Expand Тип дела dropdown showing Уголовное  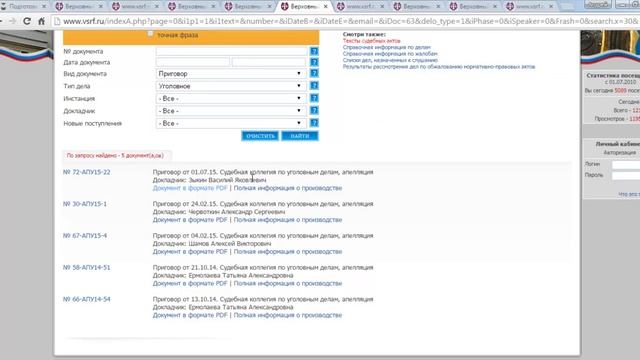pos(231,86)
